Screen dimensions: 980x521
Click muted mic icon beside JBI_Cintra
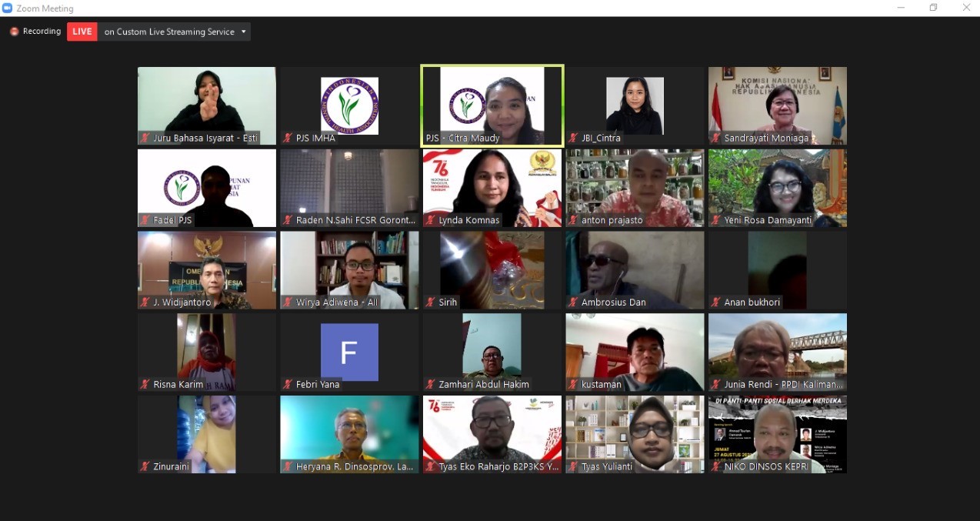coord(573,138)
